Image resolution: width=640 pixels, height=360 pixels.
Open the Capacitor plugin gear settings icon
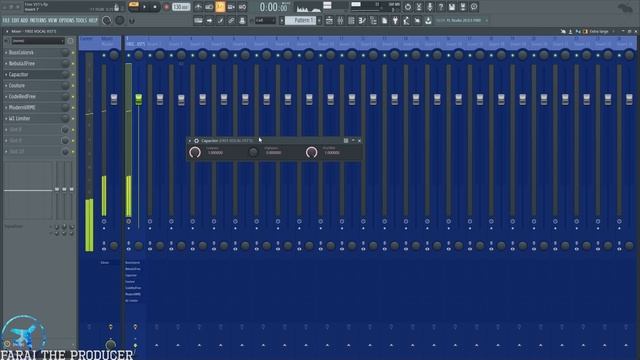click(x=196, y=141)
